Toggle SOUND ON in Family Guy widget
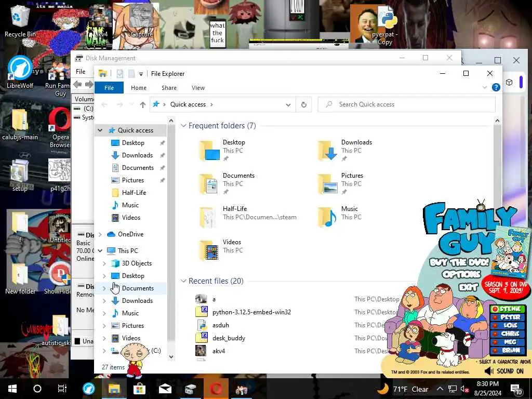 click(x=504, y=371)
